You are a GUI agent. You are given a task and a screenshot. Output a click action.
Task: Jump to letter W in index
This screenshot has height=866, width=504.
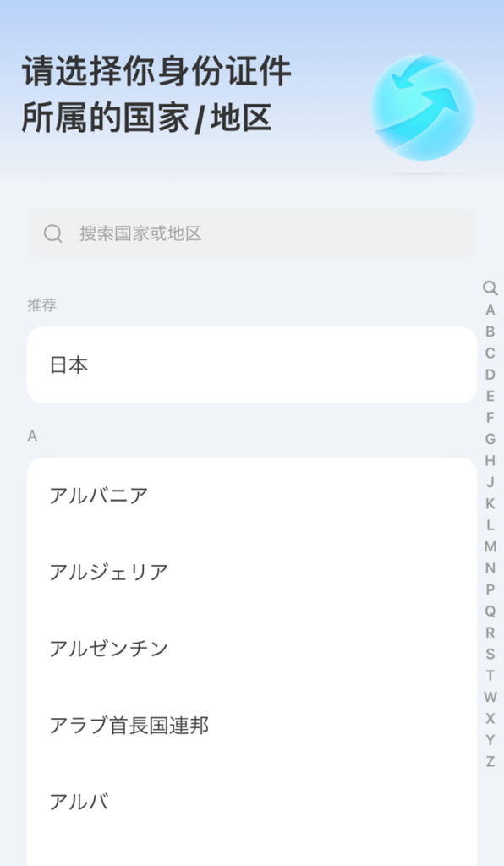(490, 697)
